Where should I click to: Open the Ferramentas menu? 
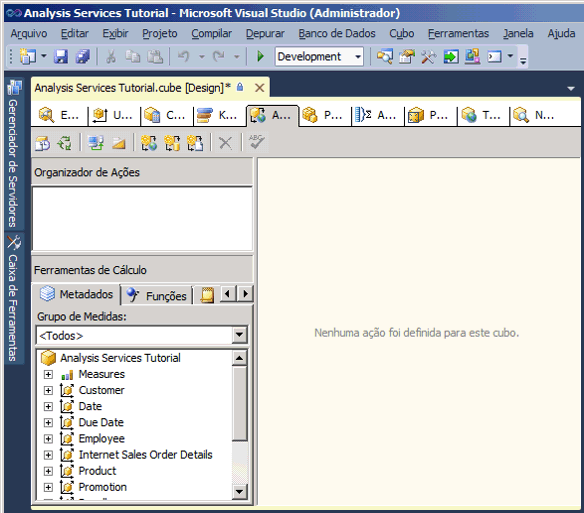(x=458, y=34)
